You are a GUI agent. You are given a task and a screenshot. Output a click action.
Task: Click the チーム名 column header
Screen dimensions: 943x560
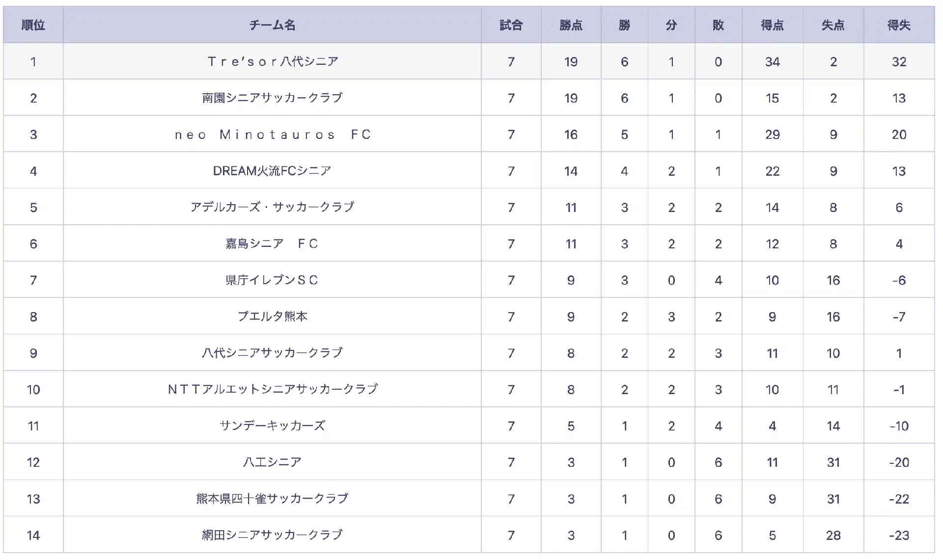tap(272, 25)
